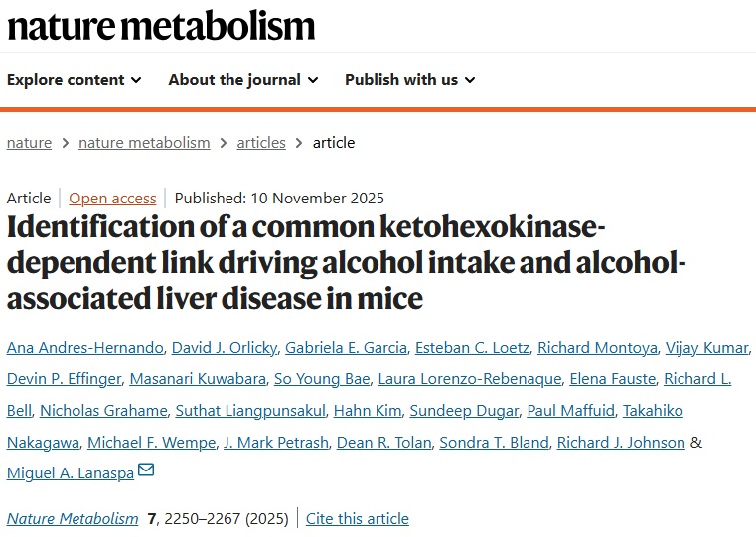
Task: Go to the nature breadcrumb link
Action: coord(29,142)
